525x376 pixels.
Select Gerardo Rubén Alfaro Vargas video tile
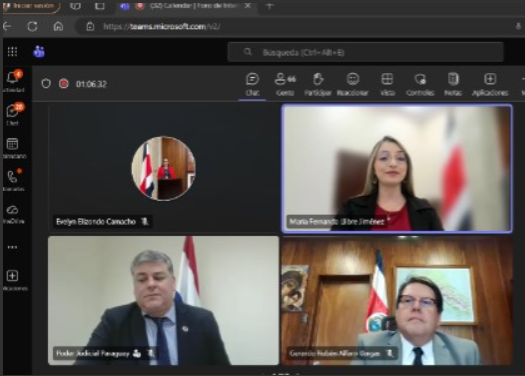(397, 300)
